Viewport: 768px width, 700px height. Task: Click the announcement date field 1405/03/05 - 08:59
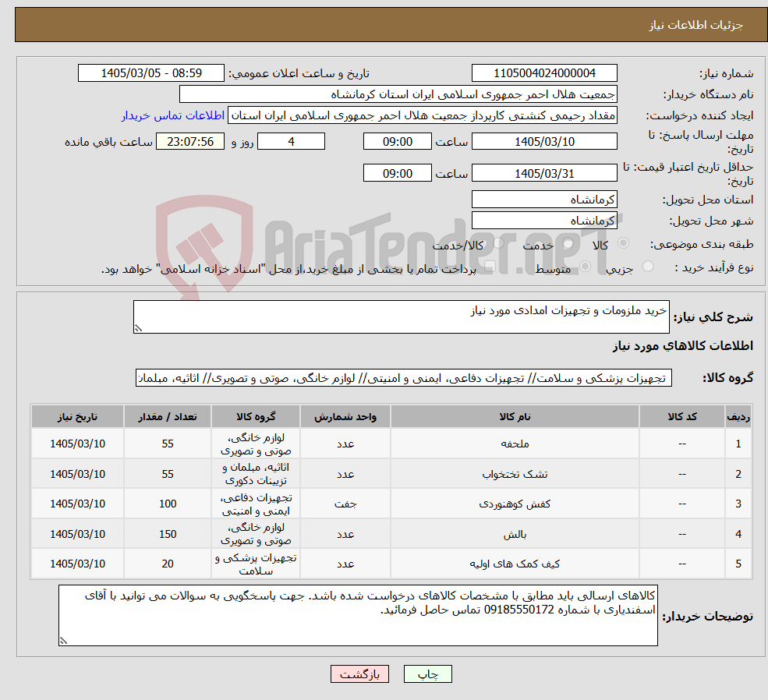150,73
